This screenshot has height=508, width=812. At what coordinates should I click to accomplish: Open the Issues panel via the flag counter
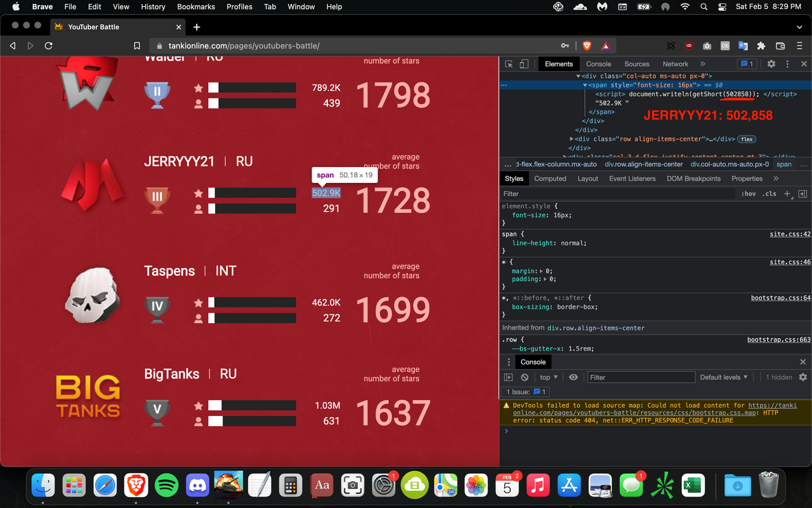point(746,63)
